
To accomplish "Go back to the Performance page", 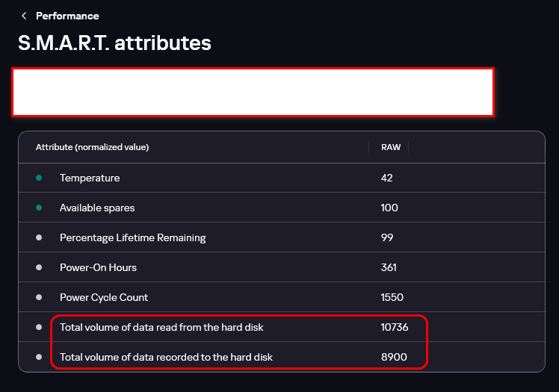I will pos(67,16).
